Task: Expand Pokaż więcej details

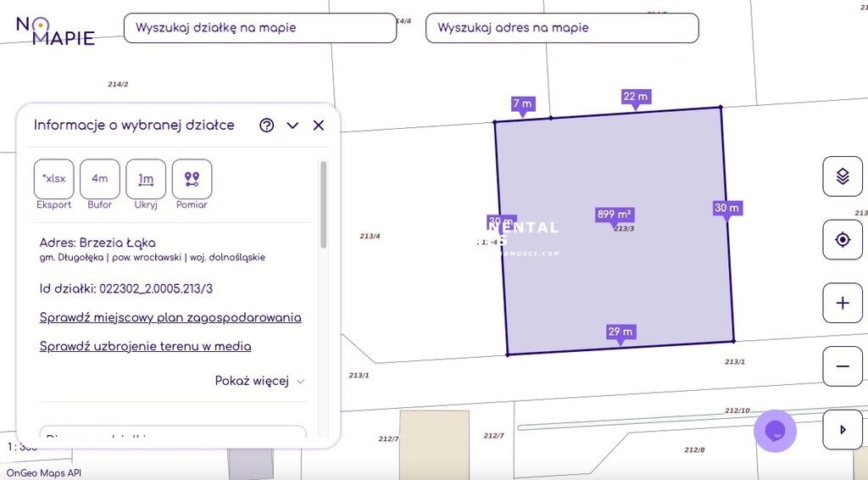Action: [259, 382]
